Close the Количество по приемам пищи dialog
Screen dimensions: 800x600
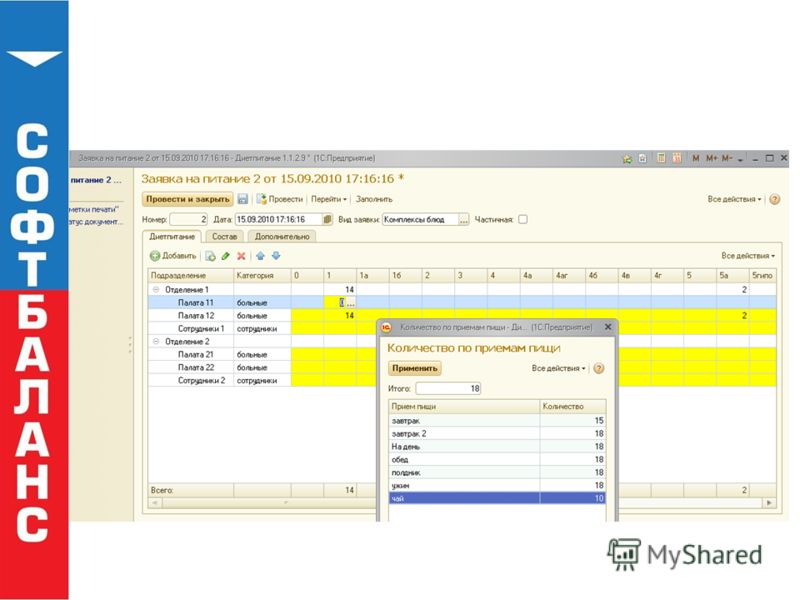point(608,327)
